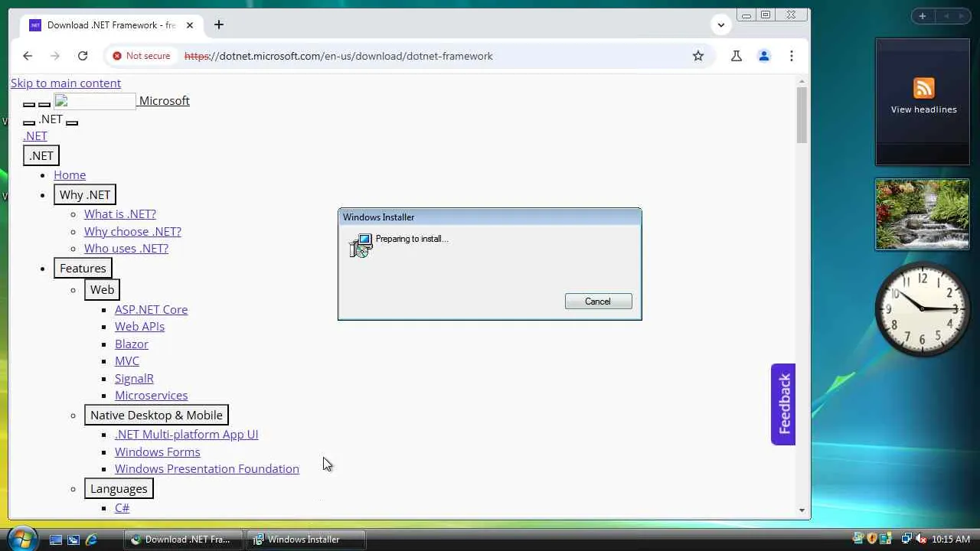Open the What is .NET? link

coord(120,214)
